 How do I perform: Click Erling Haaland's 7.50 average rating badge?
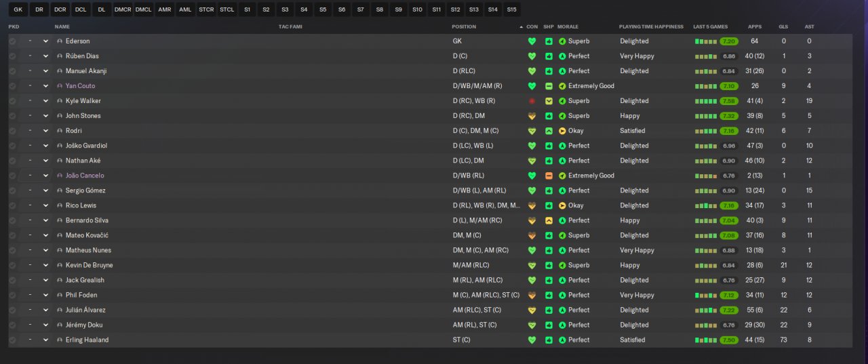(x=729, y=340)
